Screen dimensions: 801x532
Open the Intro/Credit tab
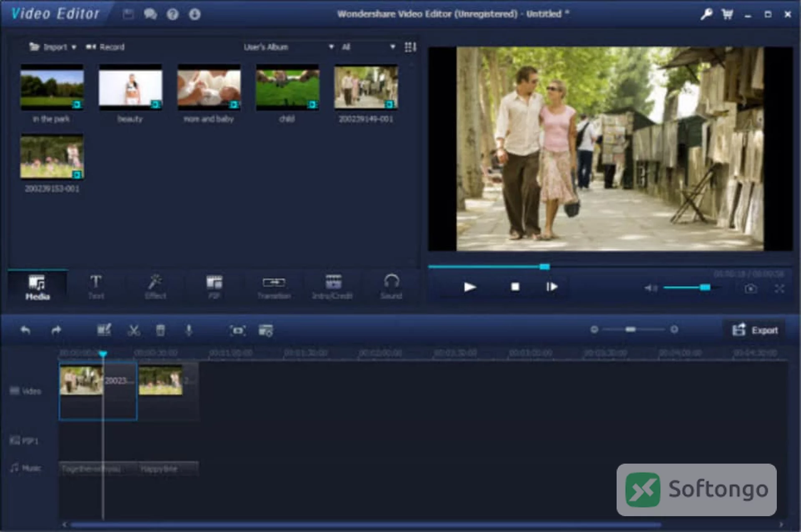tap(332, 287)
